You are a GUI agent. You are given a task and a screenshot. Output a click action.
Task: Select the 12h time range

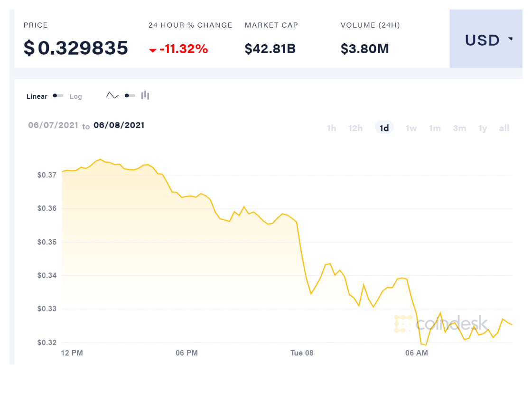point(355,128)
